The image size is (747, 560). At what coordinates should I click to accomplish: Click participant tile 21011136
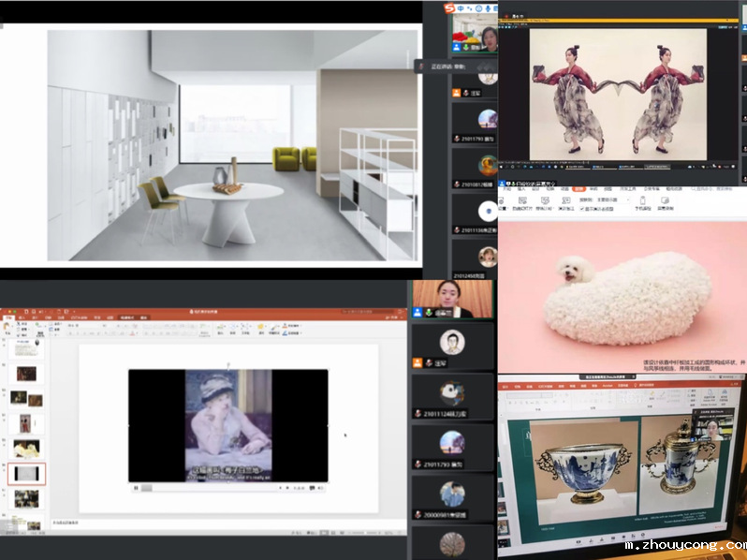(475, 214)
